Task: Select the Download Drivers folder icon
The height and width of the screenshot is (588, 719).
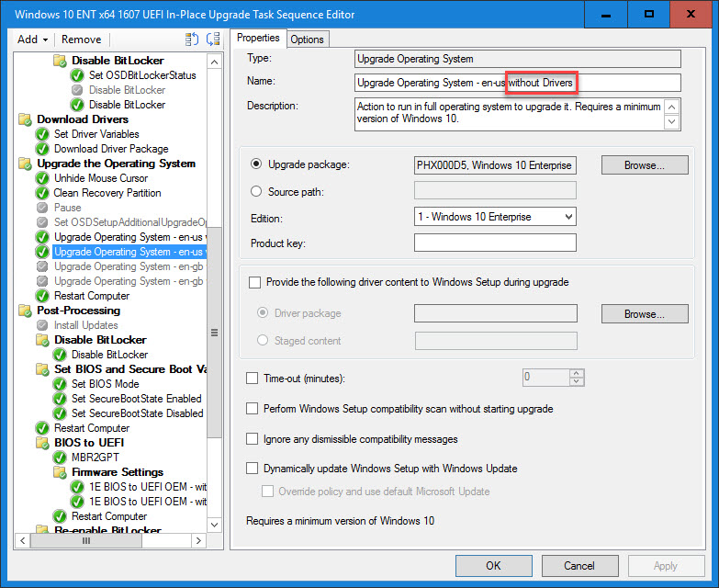Action: (x=25, y=119)
